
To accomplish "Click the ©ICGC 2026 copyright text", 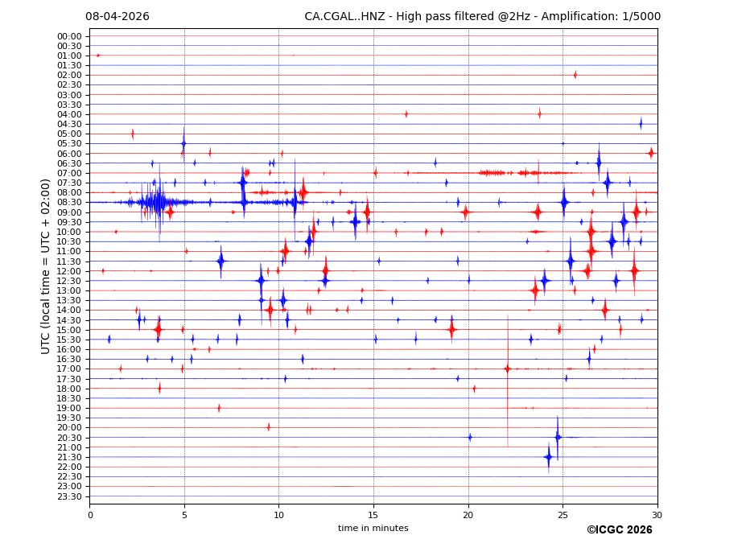I will pos(619,529).
